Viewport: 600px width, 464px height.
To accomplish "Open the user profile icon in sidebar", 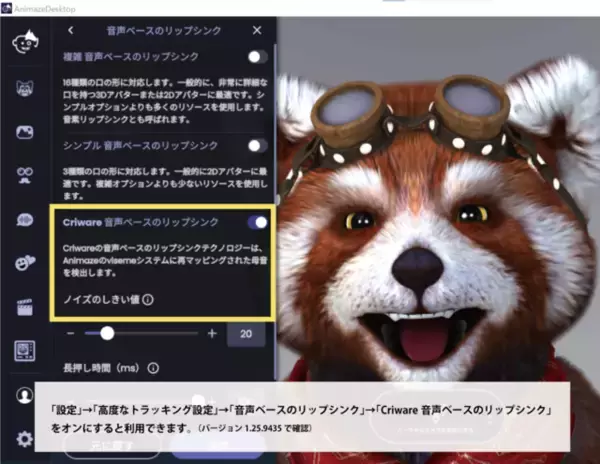I will (x=24, y=395).
